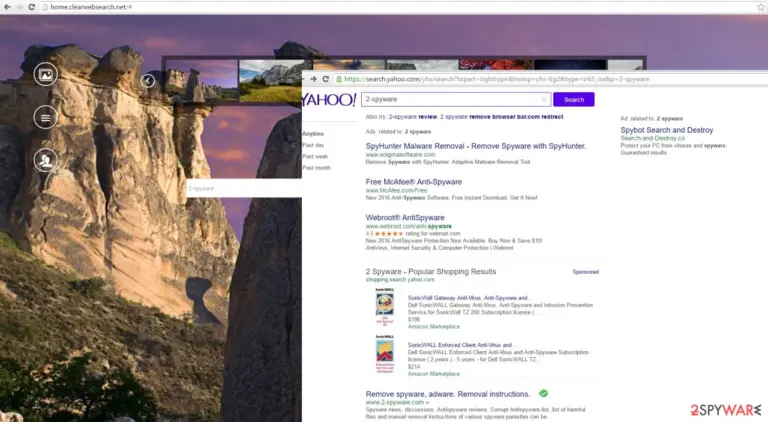Click forward arrow in Yahoo browser window
Image resolution: width=768 pixels, height=422 pixels.
click(x=313, y=79)
